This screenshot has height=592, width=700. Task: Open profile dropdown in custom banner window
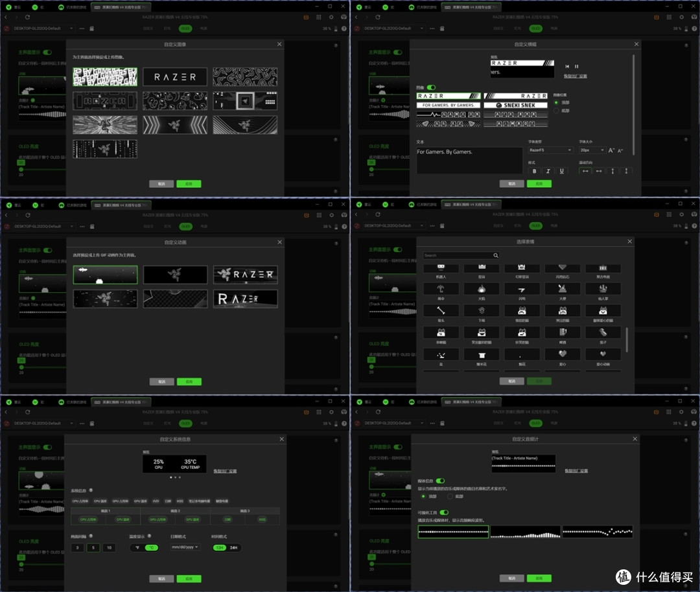394,28
